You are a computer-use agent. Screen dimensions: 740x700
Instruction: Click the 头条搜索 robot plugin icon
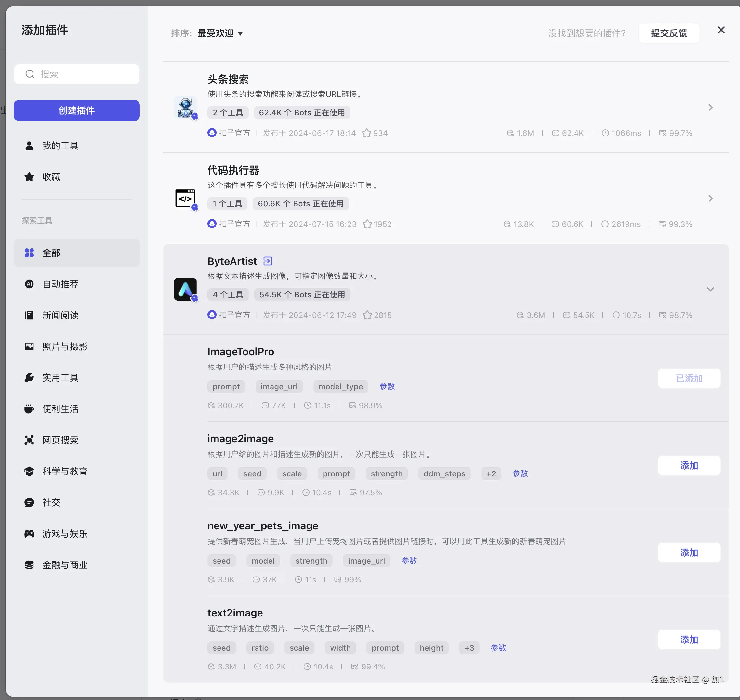coord(185,108)
